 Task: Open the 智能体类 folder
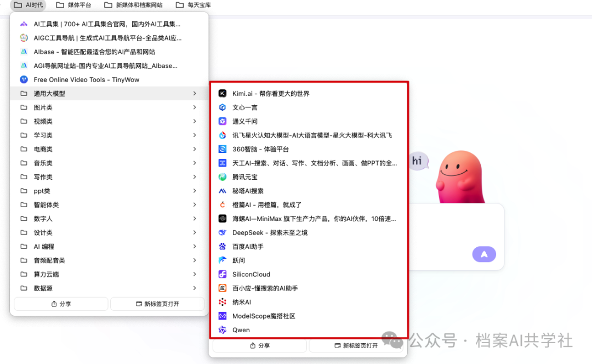[110, 204]
